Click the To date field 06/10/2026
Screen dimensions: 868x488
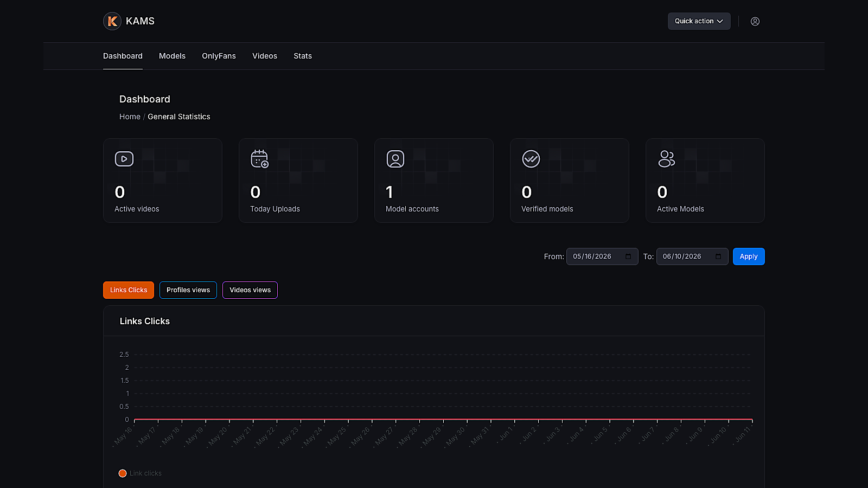pos(692,256)
